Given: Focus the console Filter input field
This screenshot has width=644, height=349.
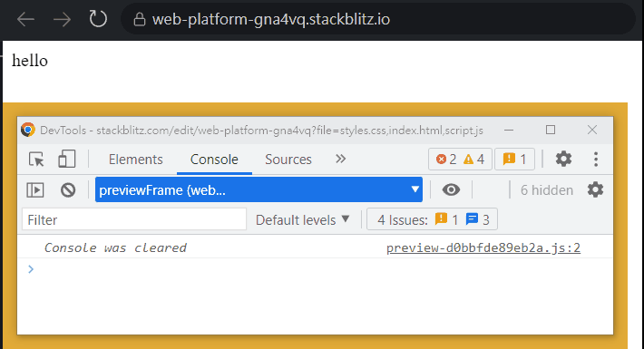Looking at the screenshot, I should pos(134,219).
